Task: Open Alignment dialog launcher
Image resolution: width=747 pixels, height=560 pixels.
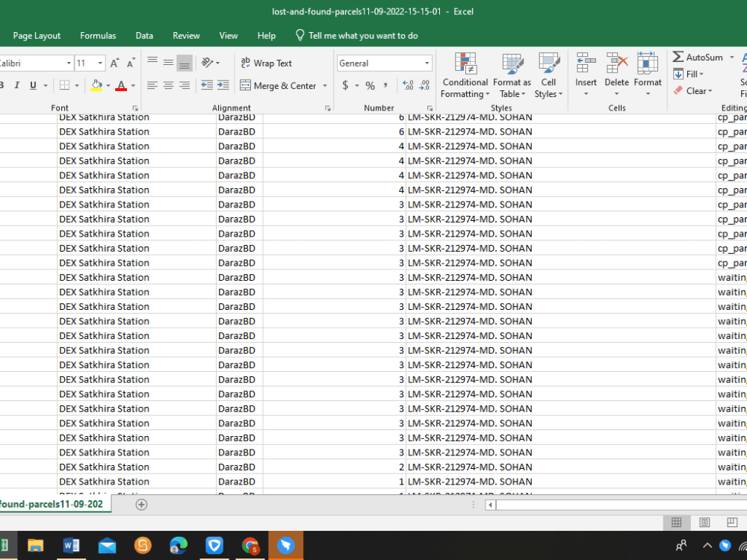Action: click(x=328, y=108)
